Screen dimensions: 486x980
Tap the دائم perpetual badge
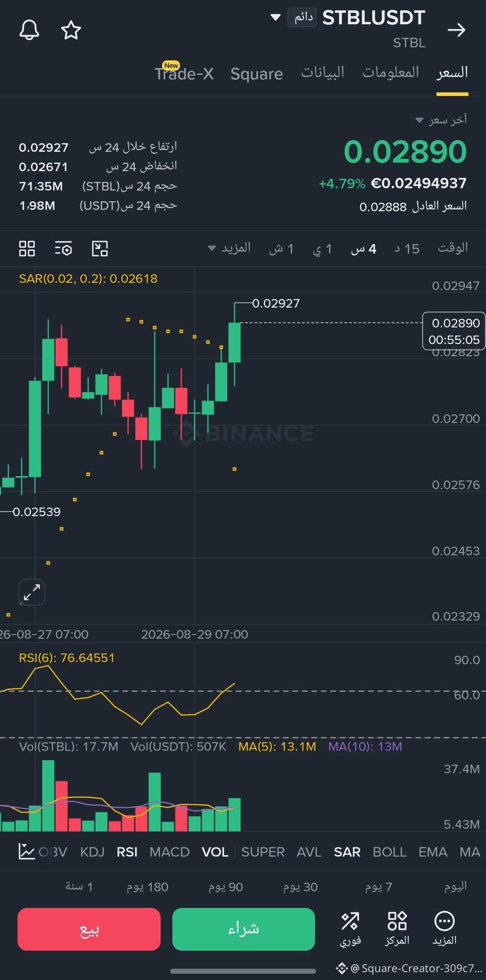(302, 18)
